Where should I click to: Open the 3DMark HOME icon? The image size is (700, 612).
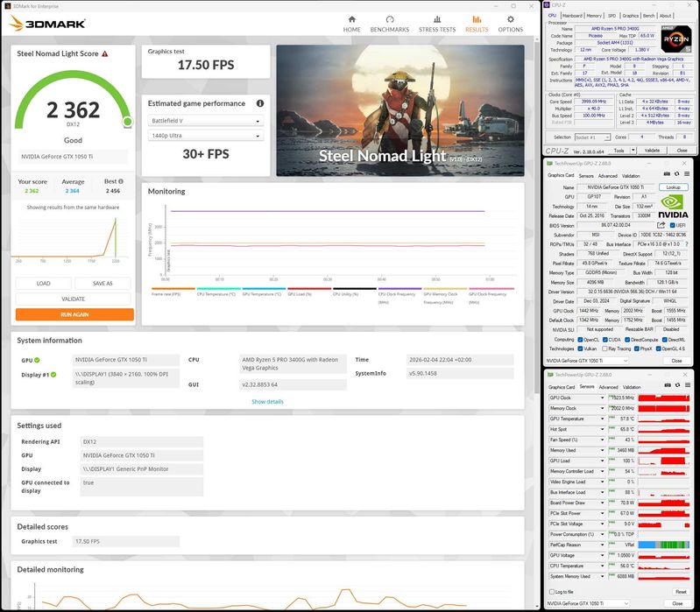point(351,20)
